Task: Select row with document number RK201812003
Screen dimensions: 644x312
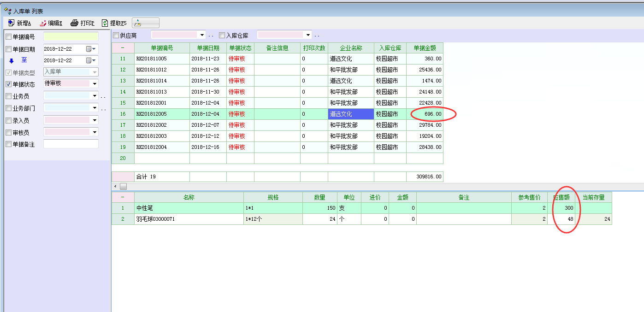Action: [161, 136]
